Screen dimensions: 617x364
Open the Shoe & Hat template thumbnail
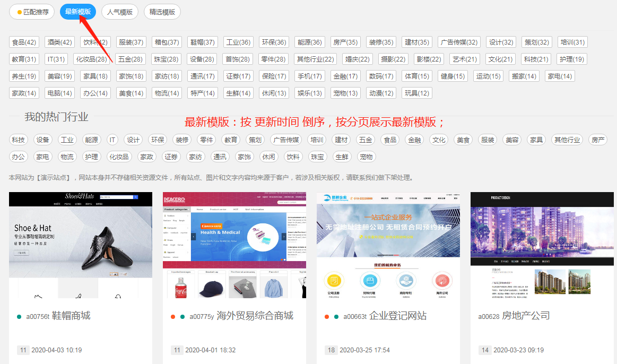(81, 244)
